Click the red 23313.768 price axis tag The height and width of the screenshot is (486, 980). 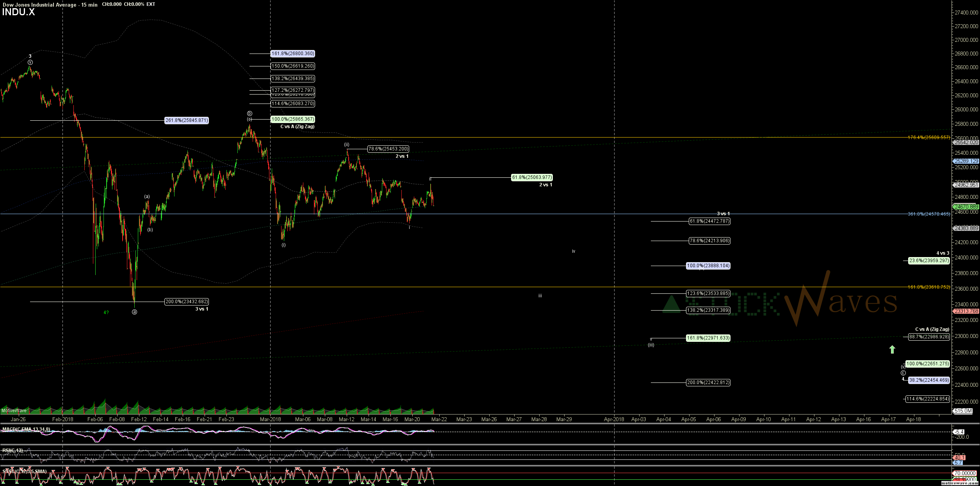[x=966, y=311]
